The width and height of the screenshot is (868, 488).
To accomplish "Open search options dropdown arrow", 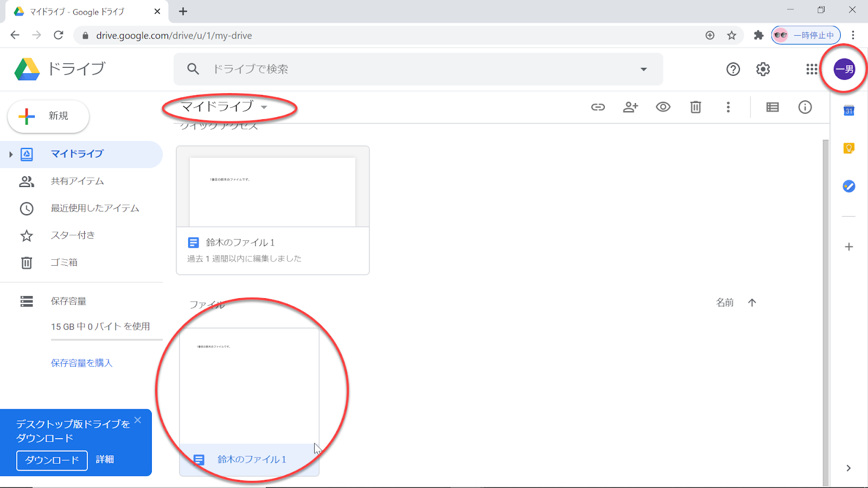I will [x=643, y=69].
